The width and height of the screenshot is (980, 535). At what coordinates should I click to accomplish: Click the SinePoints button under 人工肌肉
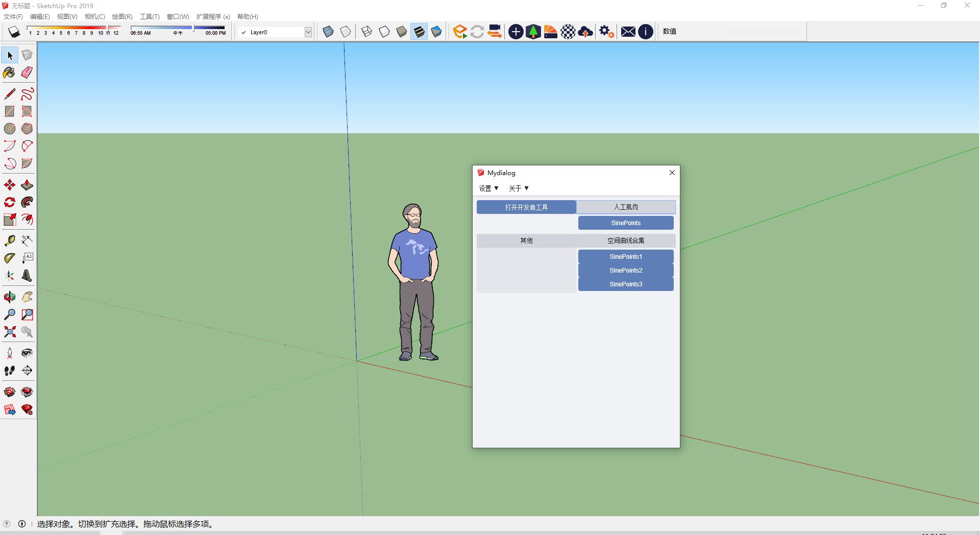(x=626, y=223)
